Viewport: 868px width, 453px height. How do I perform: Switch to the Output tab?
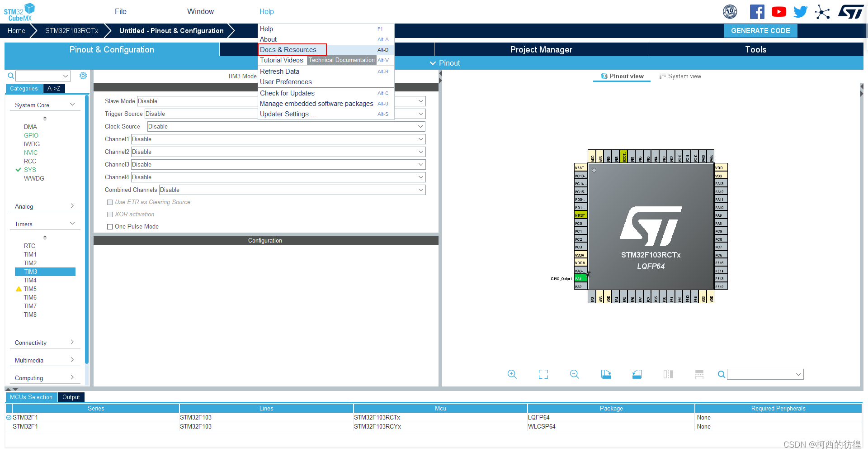pyautogui.click(x=71, y=397)
